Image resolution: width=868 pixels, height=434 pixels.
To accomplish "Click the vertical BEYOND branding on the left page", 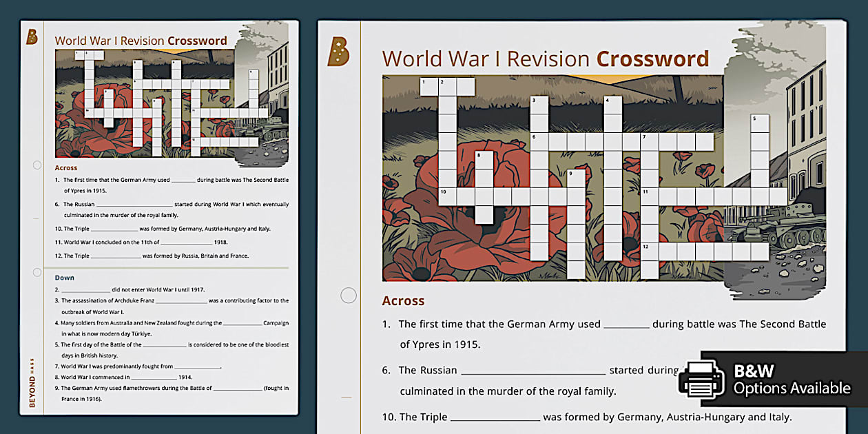I will pyautogui.click(x=32, y=381).
